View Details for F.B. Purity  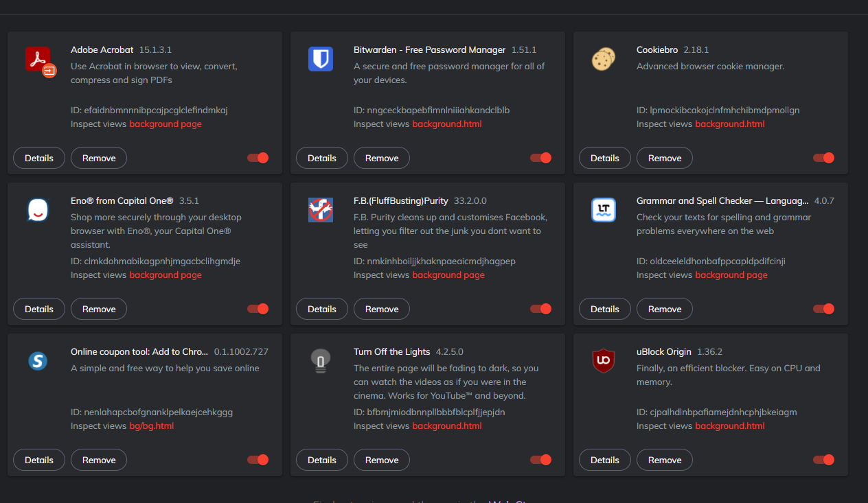[x=322, y=309]
